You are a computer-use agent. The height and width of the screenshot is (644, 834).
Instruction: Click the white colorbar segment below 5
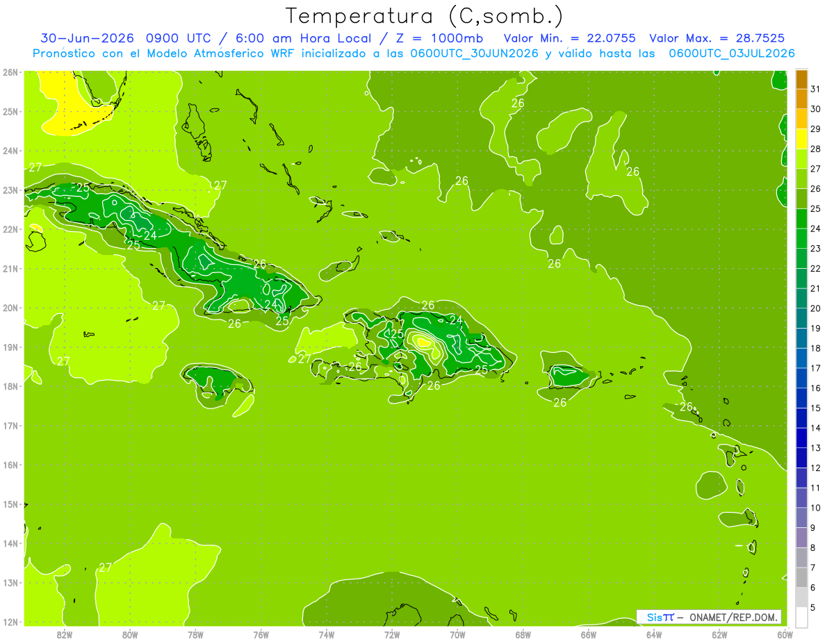coord(801,617)
